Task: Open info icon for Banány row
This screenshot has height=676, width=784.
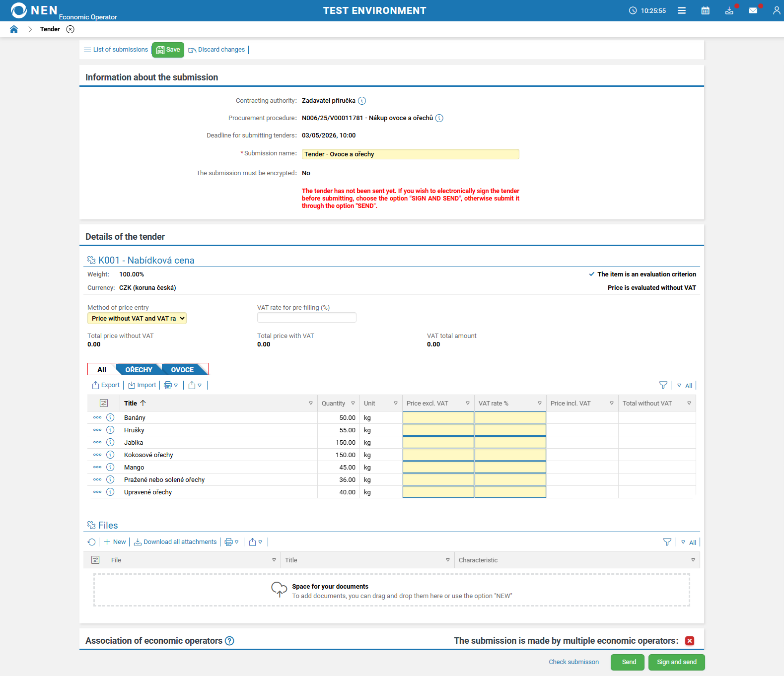Action: tap(110, 418)
